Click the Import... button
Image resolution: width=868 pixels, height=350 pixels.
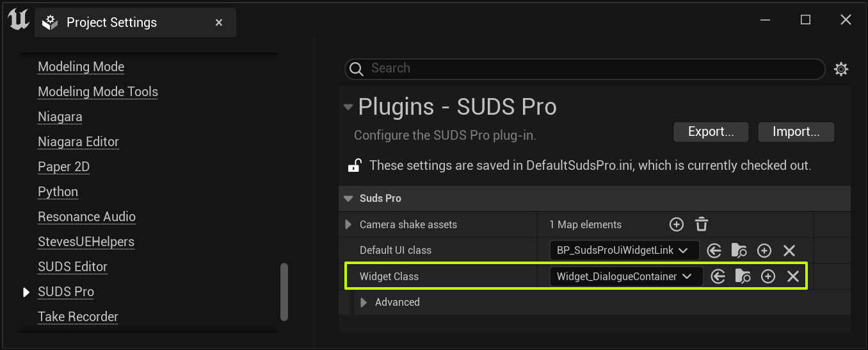[796, 131]
